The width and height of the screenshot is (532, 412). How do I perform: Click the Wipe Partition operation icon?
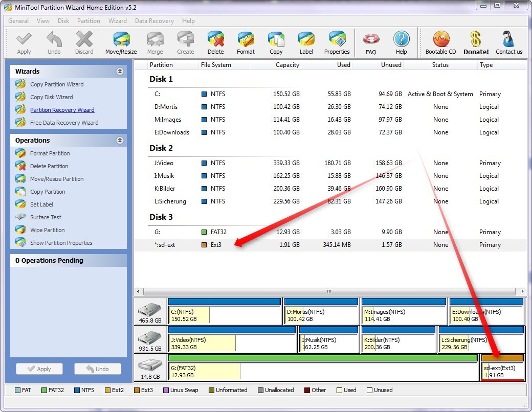(20, 230)
